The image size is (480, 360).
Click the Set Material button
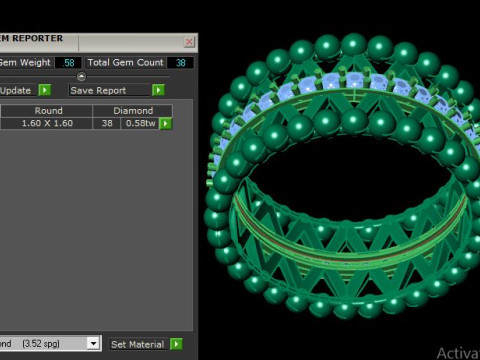139,344
